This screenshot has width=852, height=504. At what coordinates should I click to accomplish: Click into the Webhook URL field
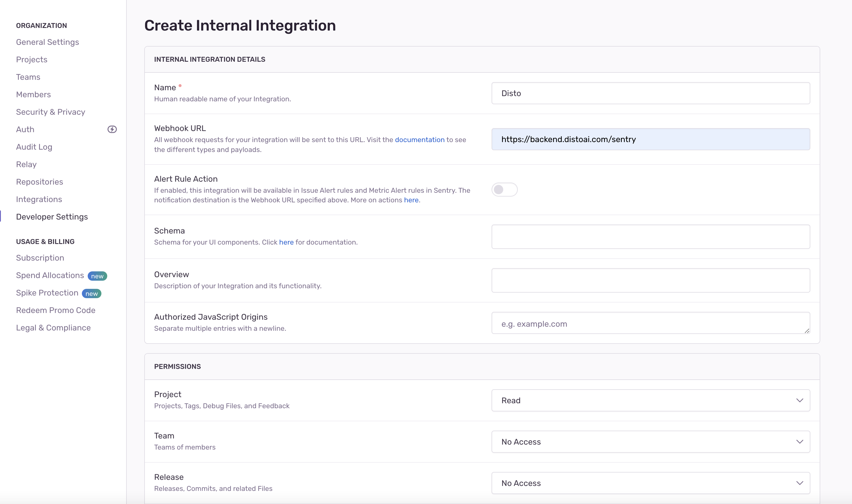[650, 139]
